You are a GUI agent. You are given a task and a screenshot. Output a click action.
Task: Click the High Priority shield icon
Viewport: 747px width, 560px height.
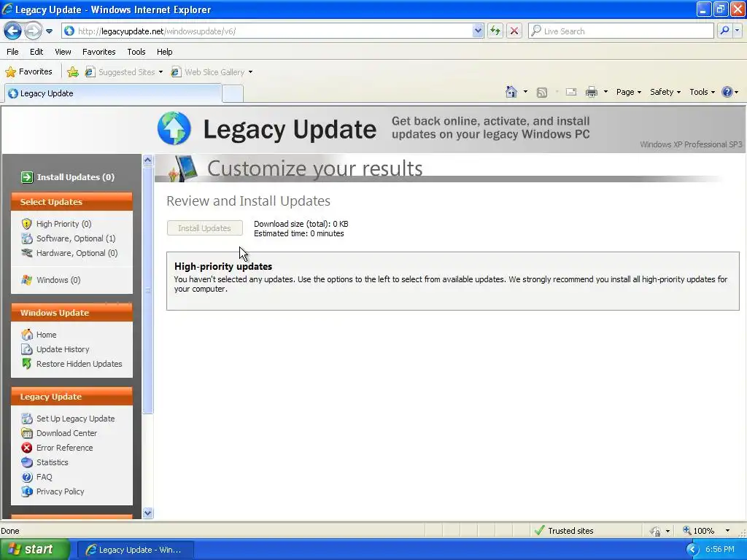tap(27, 224)
